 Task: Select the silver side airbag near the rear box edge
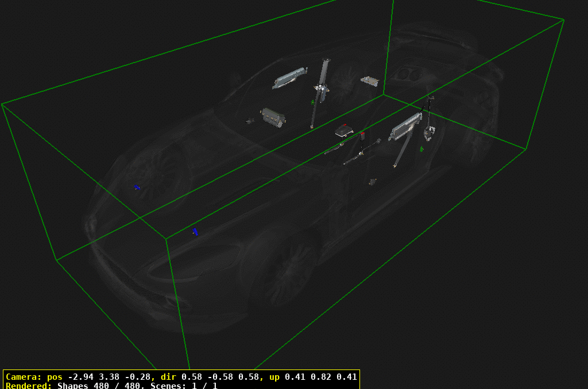(x=406, y=126)
